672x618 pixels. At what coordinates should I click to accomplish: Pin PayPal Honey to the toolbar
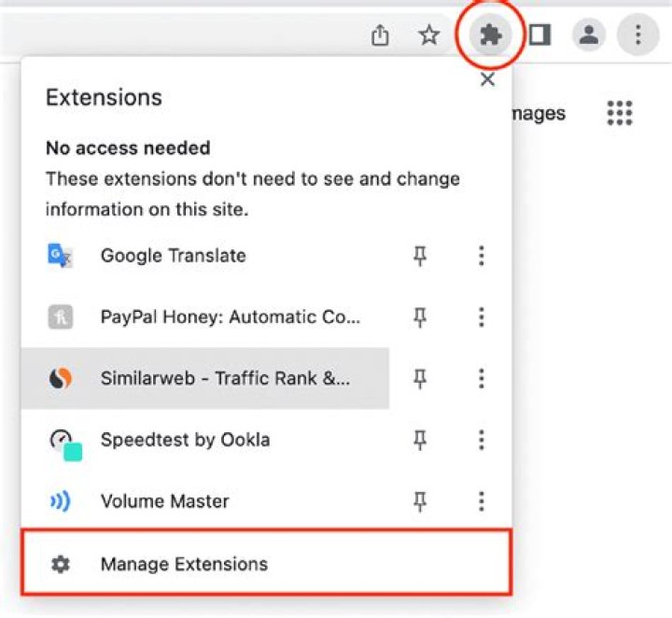(x=420, y=317)
